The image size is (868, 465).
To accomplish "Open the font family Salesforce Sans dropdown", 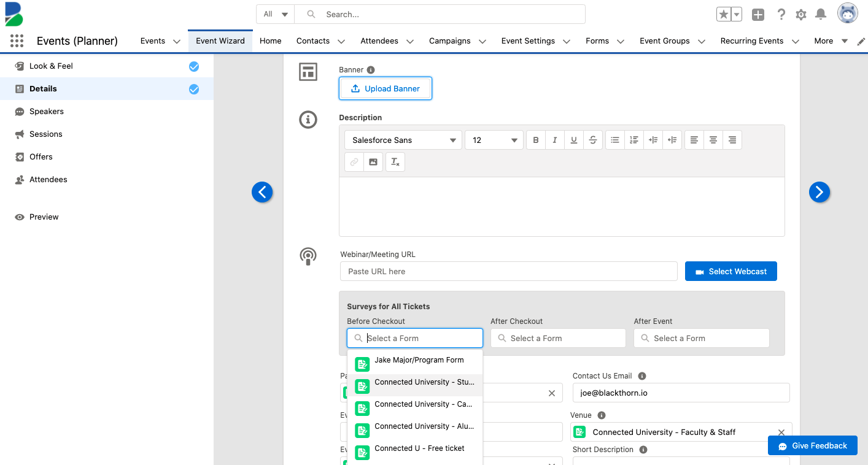I will point(403,140).
